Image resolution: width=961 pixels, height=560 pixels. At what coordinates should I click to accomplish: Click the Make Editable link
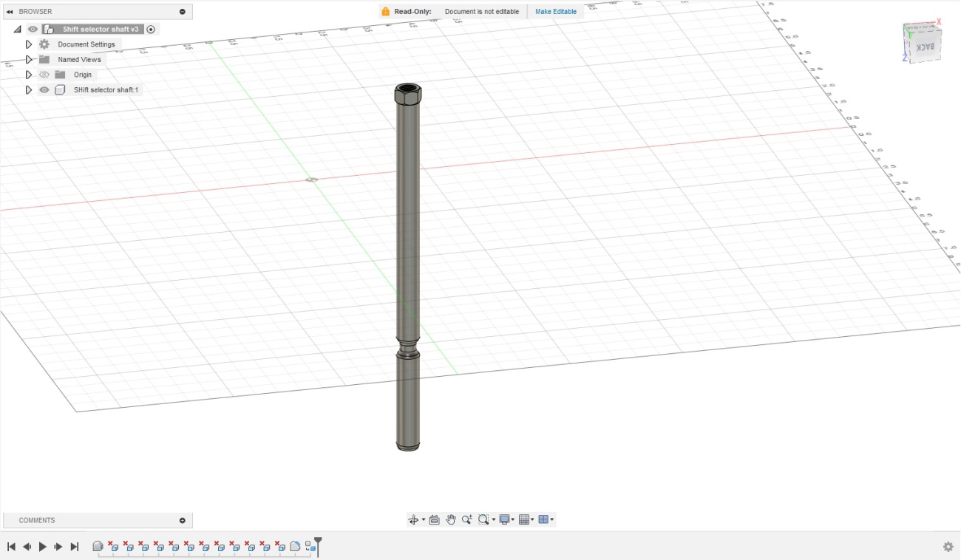(556, 12)
